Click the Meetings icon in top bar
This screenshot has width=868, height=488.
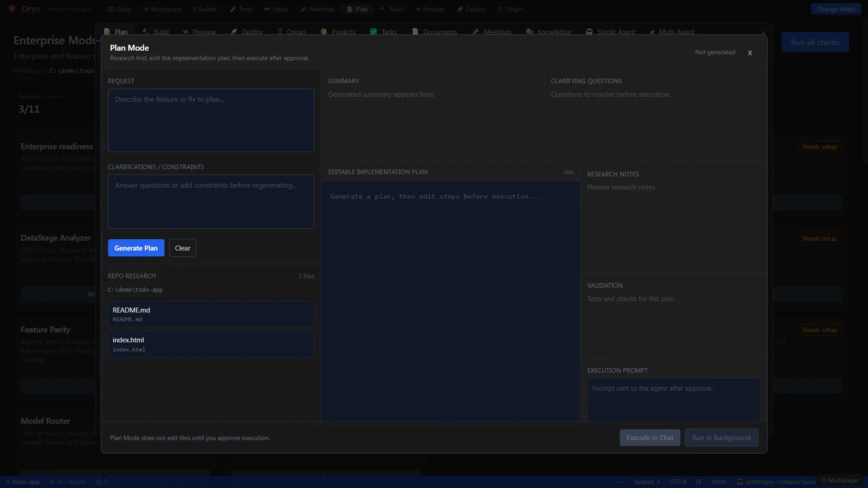point(303,9)
